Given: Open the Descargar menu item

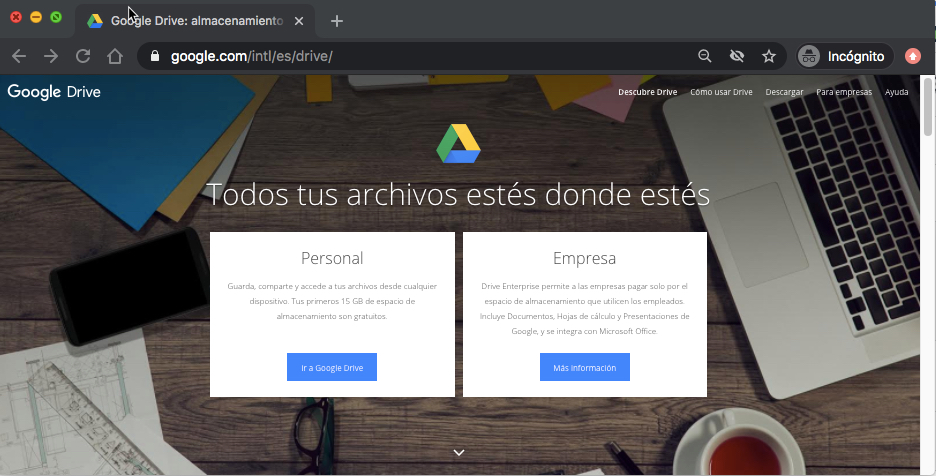Looking at the screenshot, I should 784,92.
